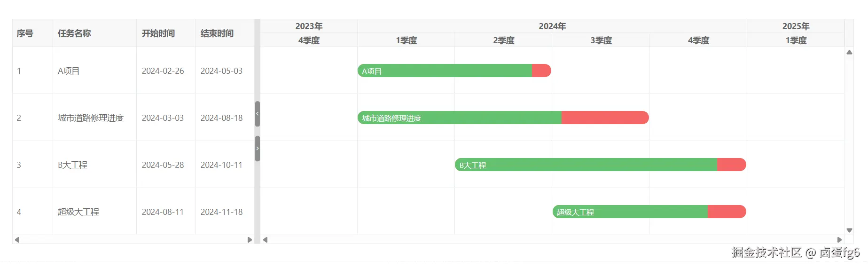
Task: Click 1季度 under 2025年
Action: click(x=796, y=40)
